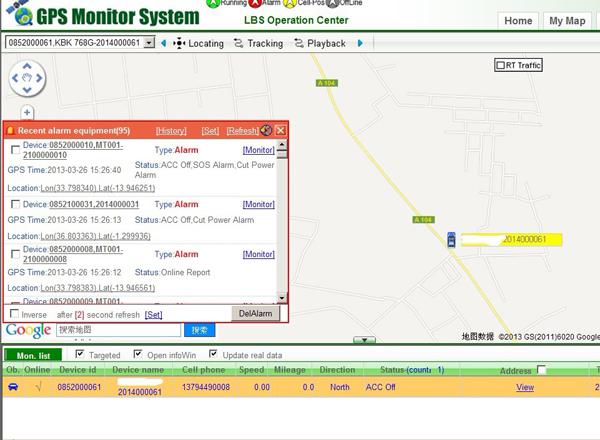Image resolution: width=600 pixels, height=440 pixels.
Task: Click the right arrow after Playback
Action: 360,43
